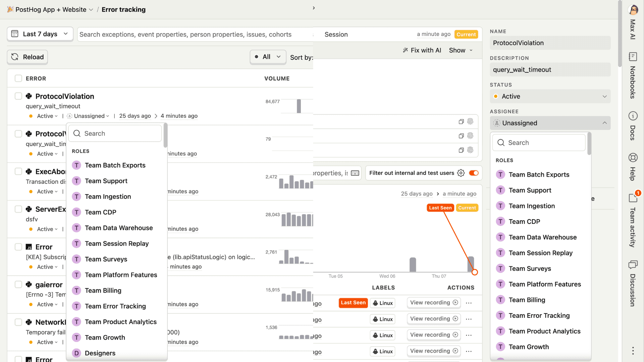Toggle filter out internal and test users
This screenshot has width=644, height=362.
point(474,173)
